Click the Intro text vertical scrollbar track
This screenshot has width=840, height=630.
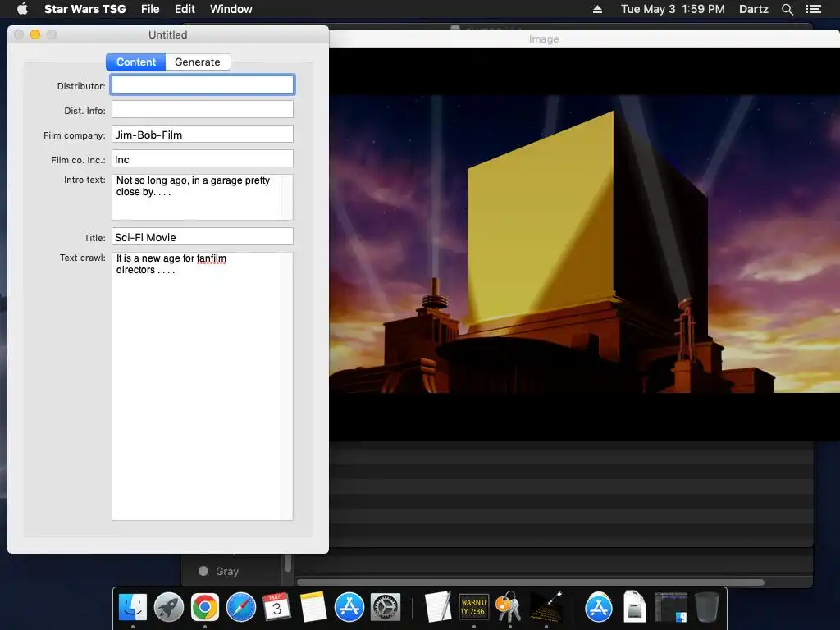pos(287,197)
